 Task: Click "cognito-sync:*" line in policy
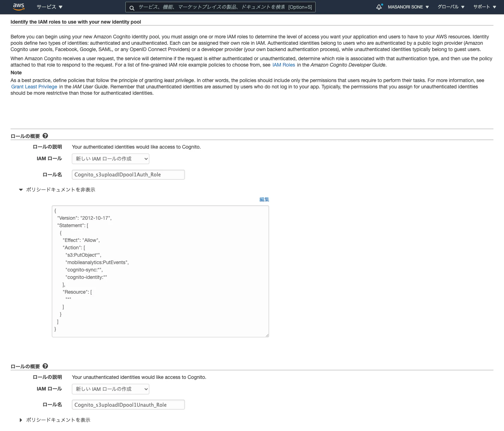(84, 270)
